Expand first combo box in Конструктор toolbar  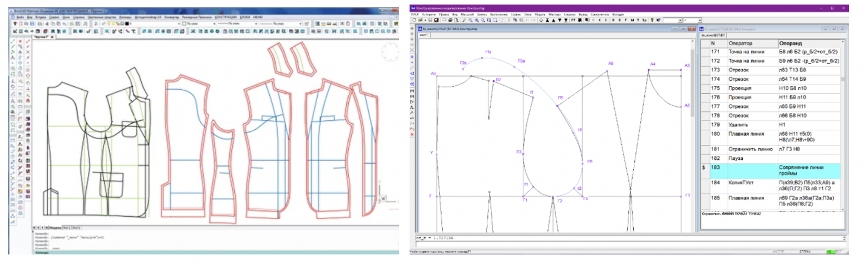click(x=680, y=20)
